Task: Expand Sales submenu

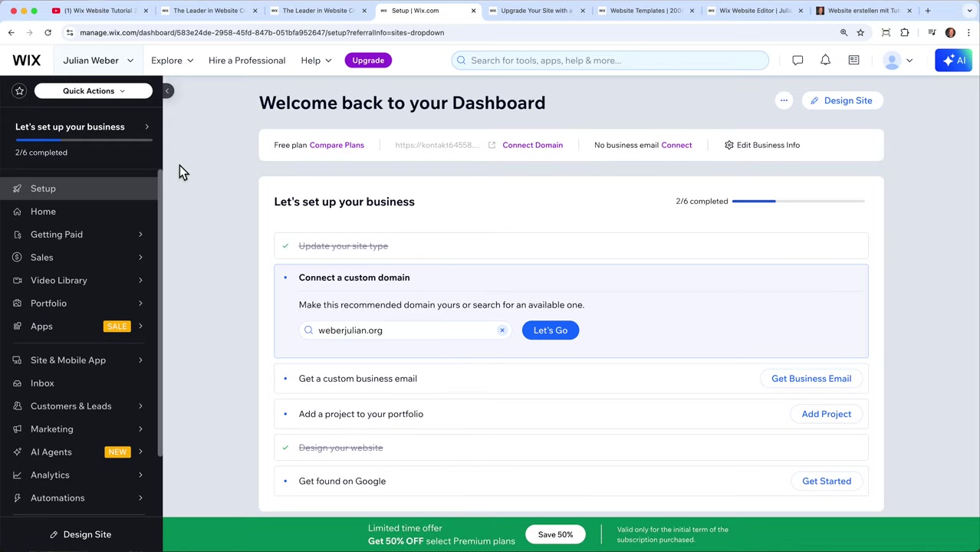Action: pyautogui.click(x=140, y=258)
